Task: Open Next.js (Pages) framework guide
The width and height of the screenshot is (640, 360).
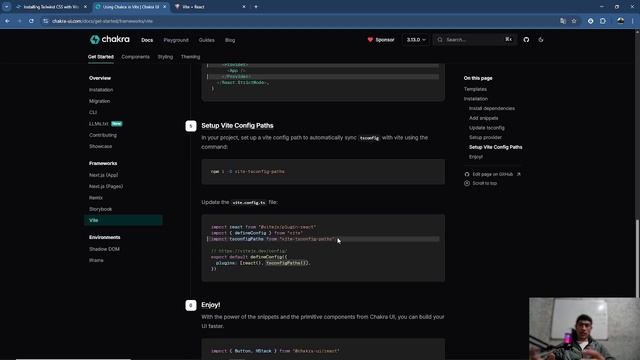Action: click(106, 186)
